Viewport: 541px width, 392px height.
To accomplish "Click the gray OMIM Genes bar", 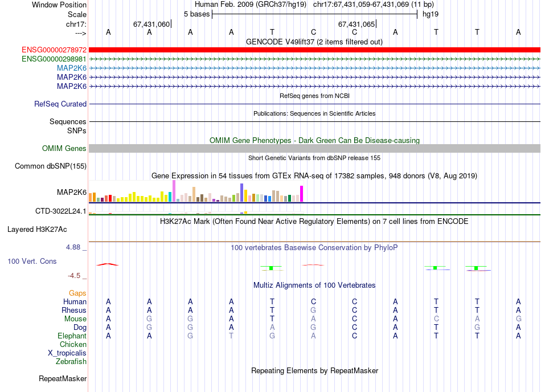I will click(314, 148).
